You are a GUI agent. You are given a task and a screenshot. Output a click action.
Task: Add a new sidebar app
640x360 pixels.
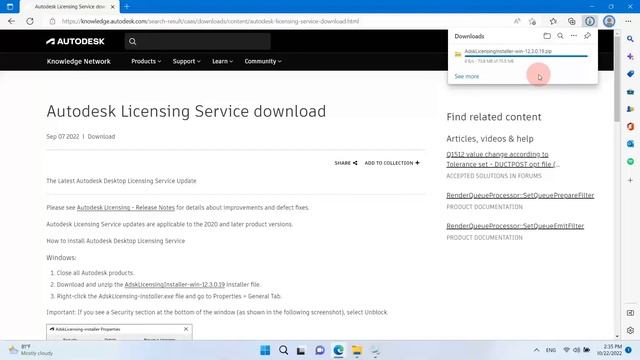[x=630, y=180]
